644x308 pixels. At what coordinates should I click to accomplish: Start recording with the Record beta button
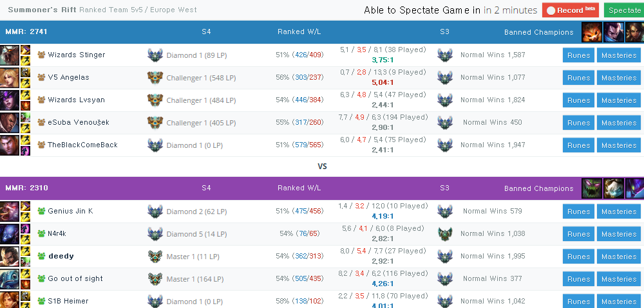pyautogui.click(x=570, y=10)
